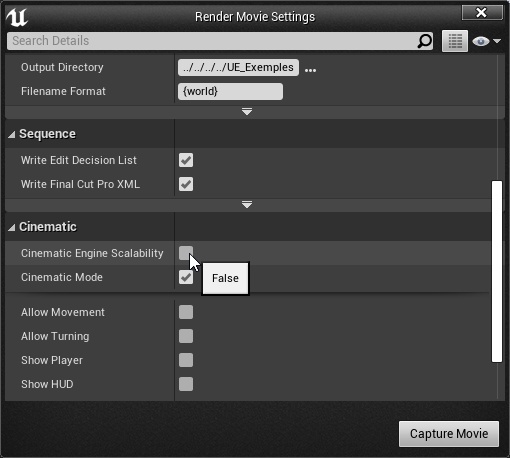
Task: Click the Unreal Engine logo icon
Action: click(17, 17)
